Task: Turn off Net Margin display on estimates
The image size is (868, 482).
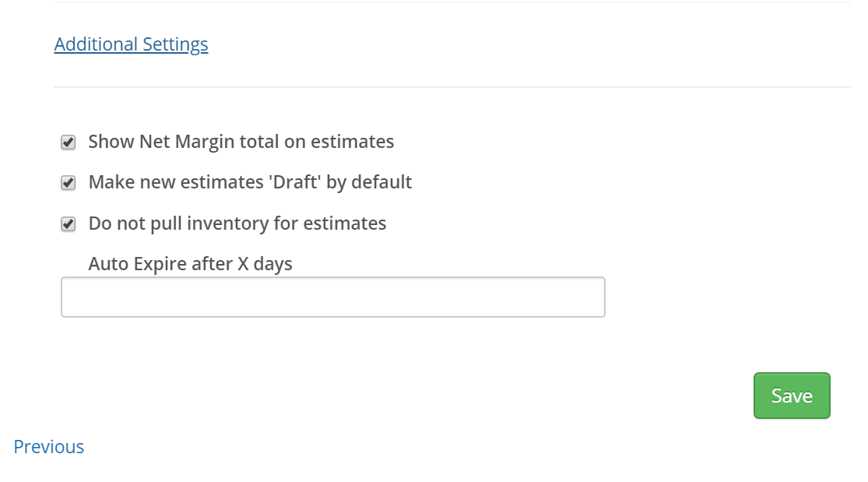Action: click(69, 142)
